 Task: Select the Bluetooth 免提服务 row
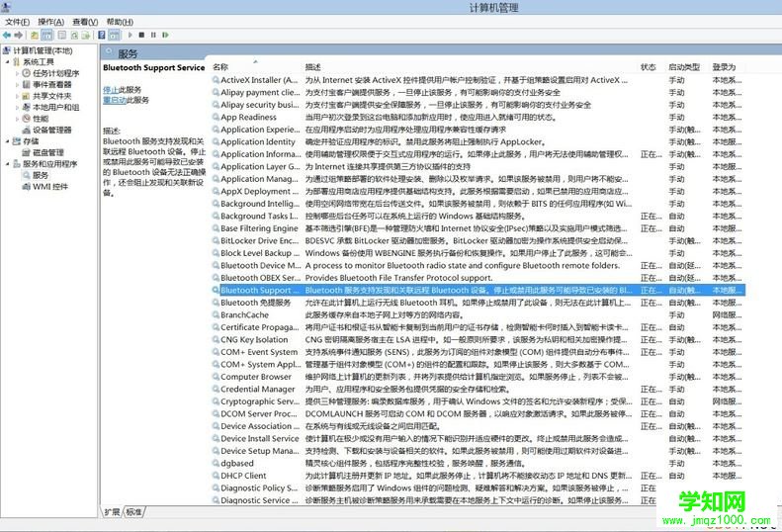coord(478,303)
